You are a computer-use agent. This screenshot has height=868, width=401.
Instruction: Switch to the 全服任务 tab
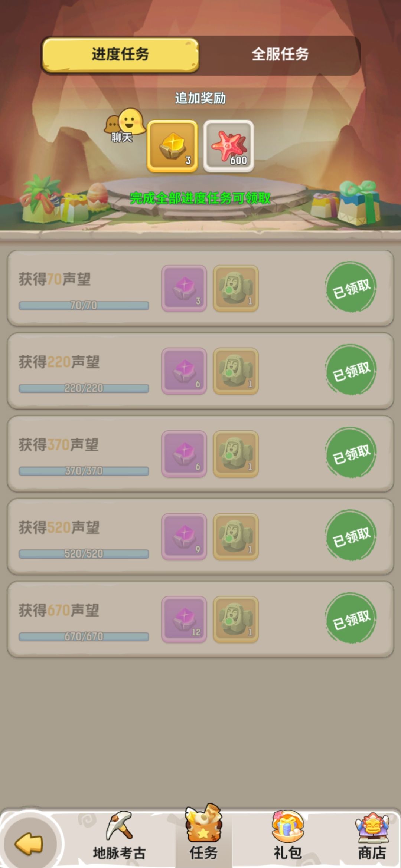point(280,55)
